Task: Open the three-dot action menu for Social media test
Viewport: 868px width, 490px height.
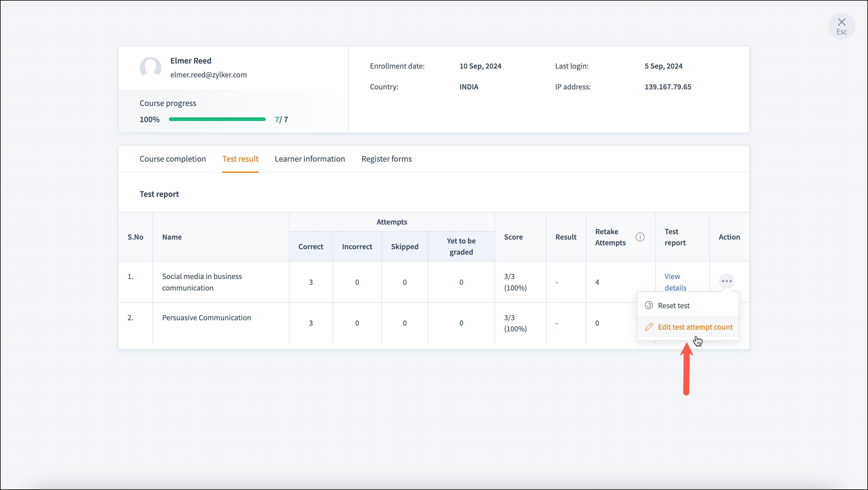Action: pyautogui.click(x=727, y=281)
